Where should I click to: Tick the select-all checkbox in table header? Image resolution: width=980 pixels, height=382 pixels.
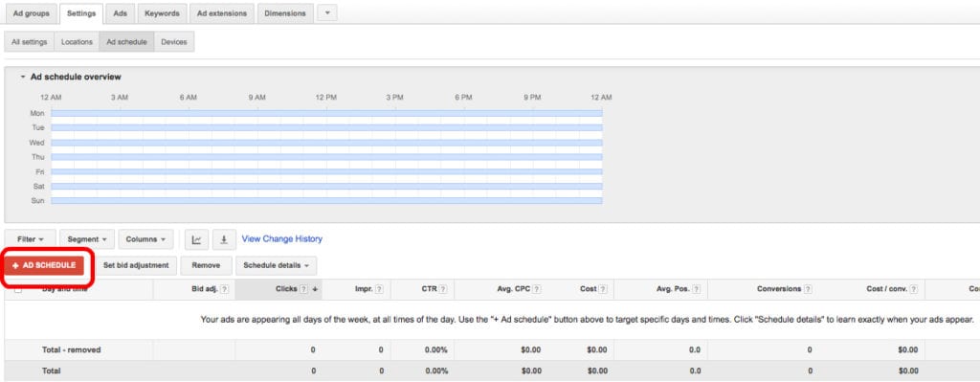click(18, 289)
